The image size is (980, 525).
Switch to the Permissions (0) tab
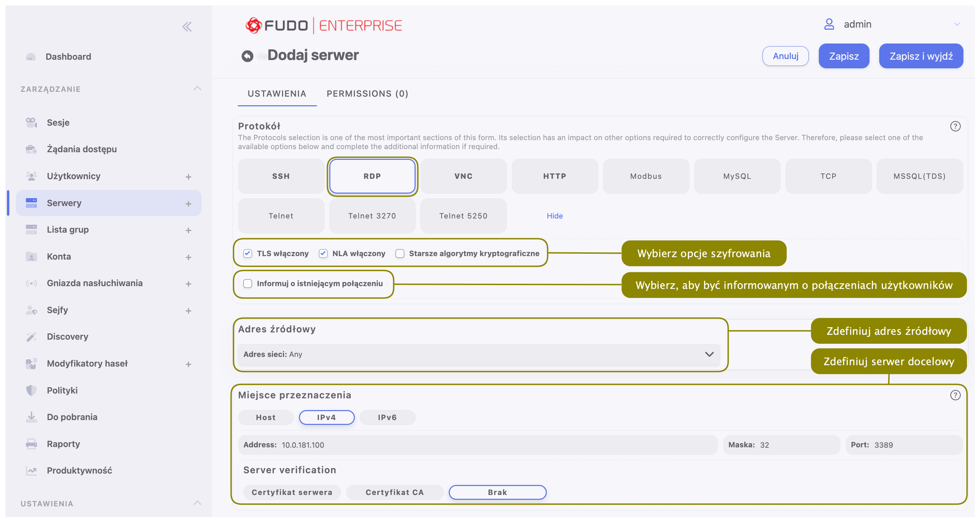click(x=367, y=94)
